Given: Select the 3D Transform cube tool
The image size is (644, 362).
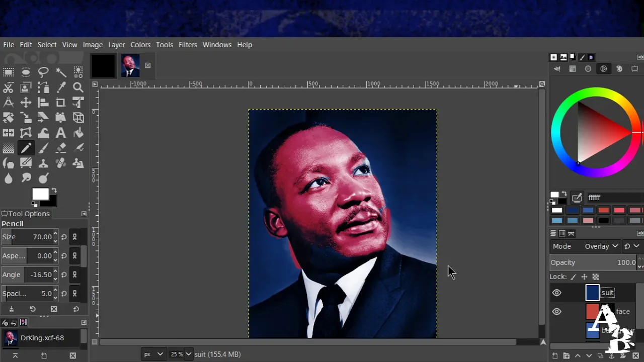Looking at the screenshot, I should (x=78, y=118).
